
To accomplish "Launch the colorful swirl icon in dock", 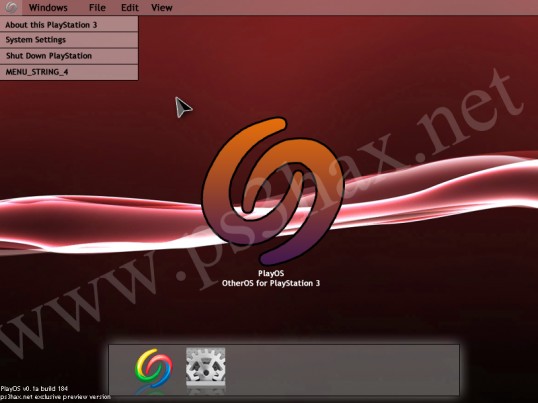I will click(x=154, y=366).
